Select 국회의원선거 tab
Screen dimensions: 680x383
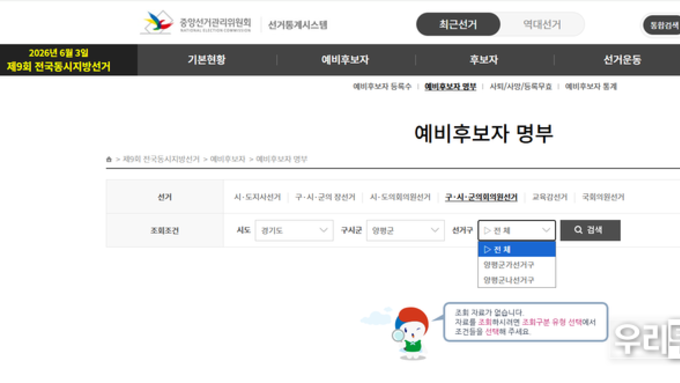click(603, 197)
